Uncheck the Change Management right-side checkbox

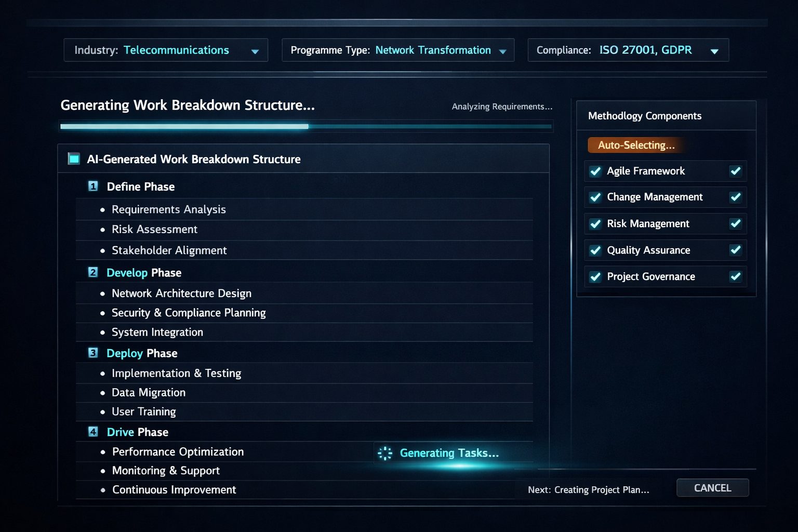[x=735, y=197]
